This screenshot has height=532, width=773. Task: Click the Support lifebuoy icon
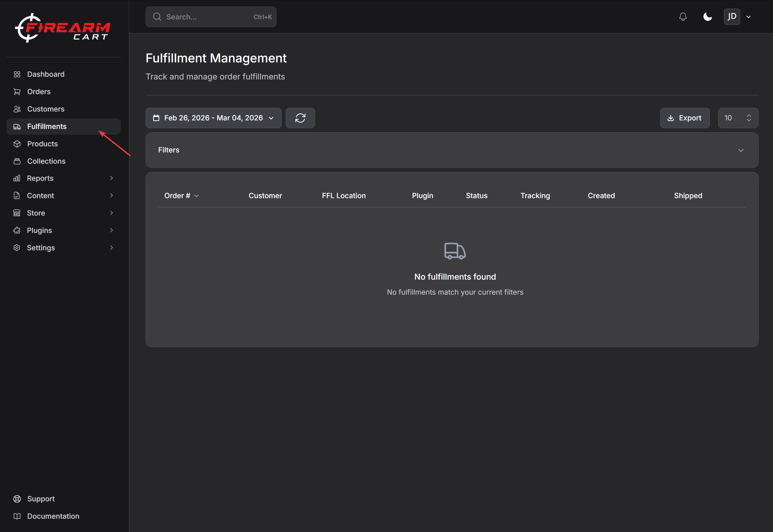tap(17, 499)
